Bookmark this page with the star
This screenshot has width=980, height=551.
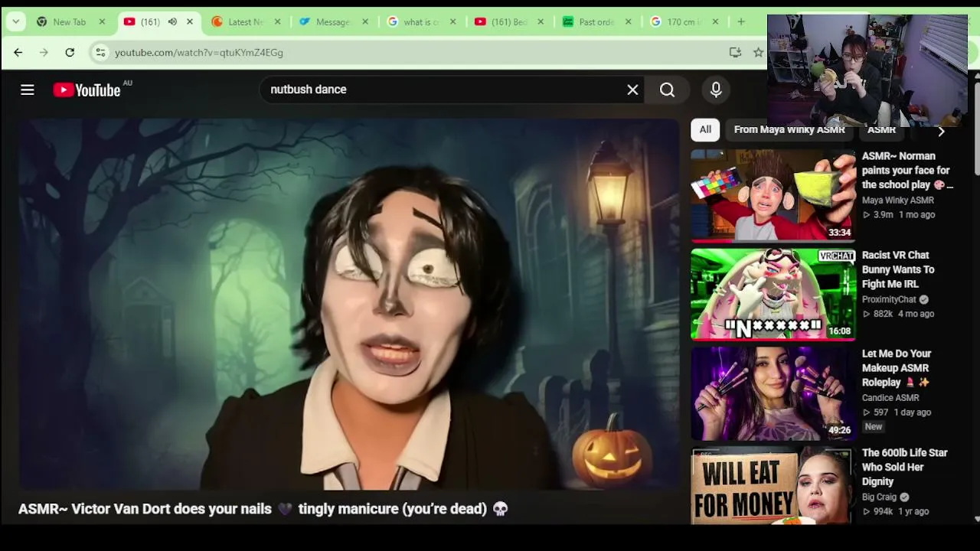pyautogui.click(x=758, y=52)
